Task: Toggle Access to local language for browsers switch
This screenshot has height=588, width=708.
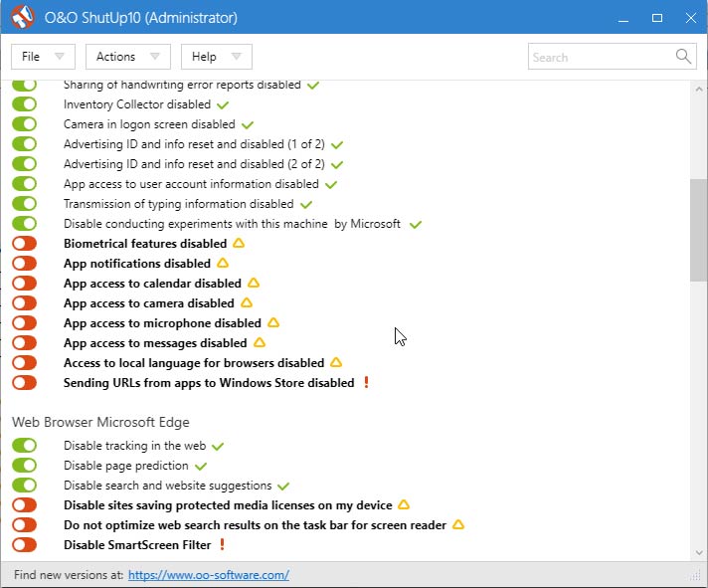Action: coord(25,362)
